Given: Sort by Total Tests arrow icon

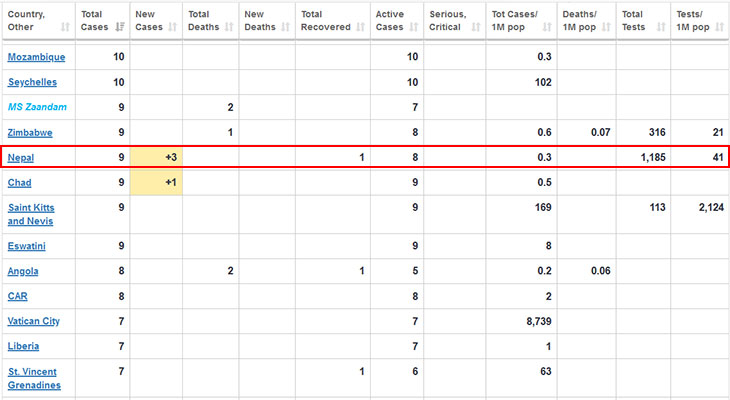Looking at the screenshot, I should 659,28.
